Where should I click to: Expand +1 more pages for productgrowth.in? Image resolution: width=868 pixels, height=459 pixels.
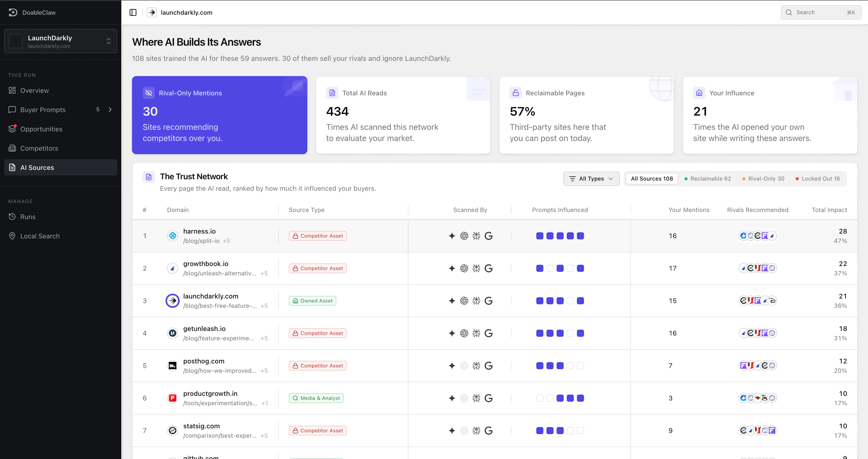264,403
